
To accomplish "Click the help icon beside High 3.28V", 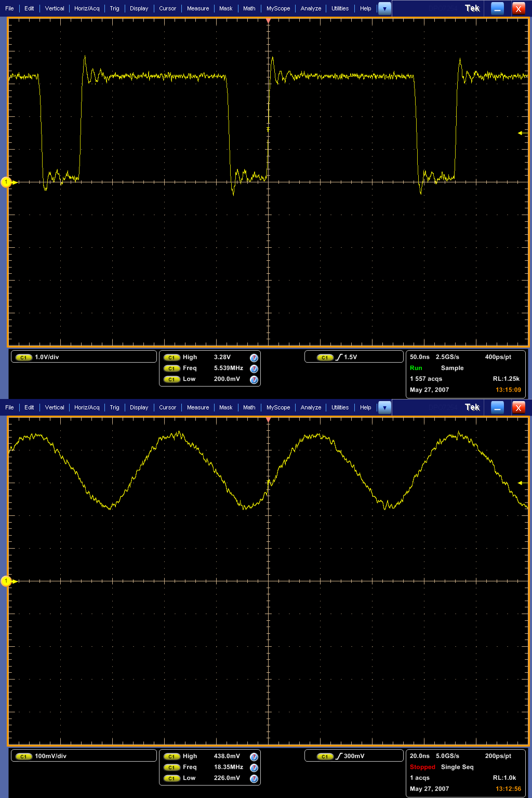I will pyautogui.click(x=254, y=357).
